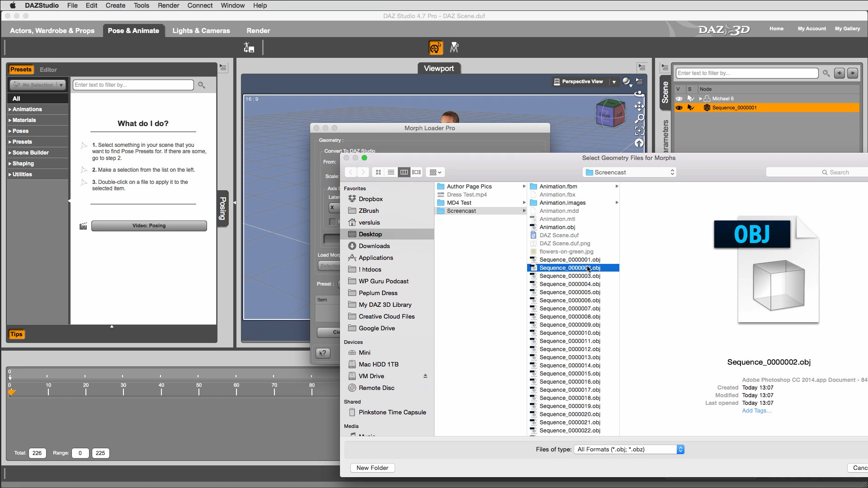Open the Pose & Animate tab

133,31
